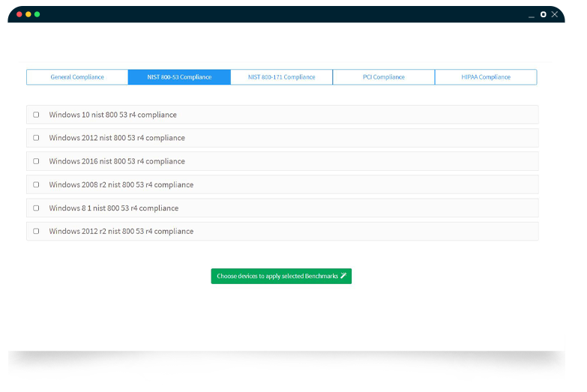The height and width of the screenshot is (392, 587).
Task: Click "Windows 2012 nist 800 53 r4 compliance" label
Action: click(117, 138)
